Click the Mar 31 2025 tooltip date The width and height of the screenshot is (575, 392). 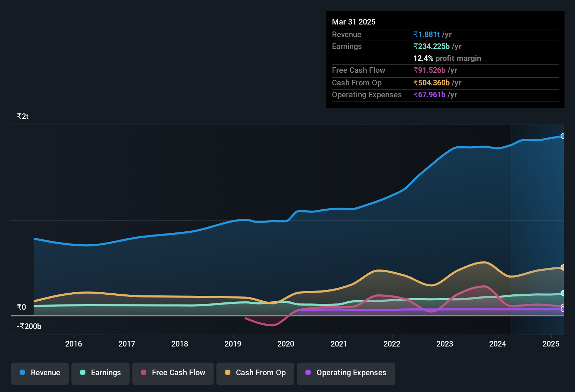pyautogui.click(x=354, y=22)
